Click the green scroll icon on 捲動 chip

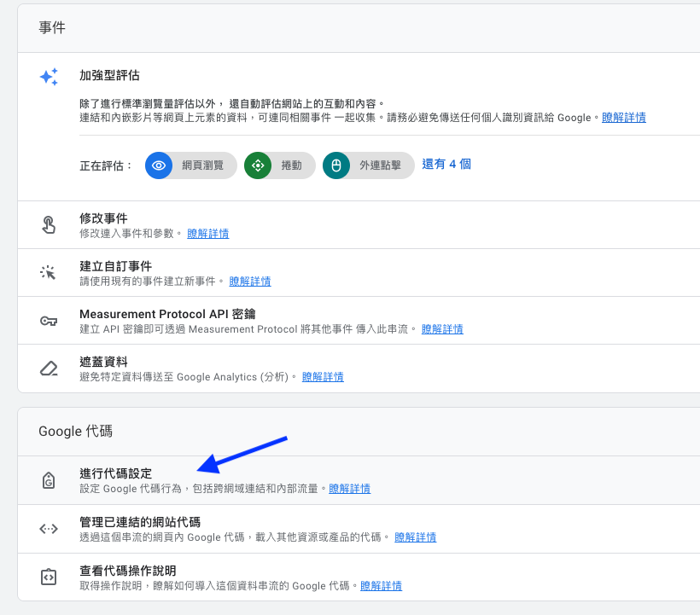258,165
